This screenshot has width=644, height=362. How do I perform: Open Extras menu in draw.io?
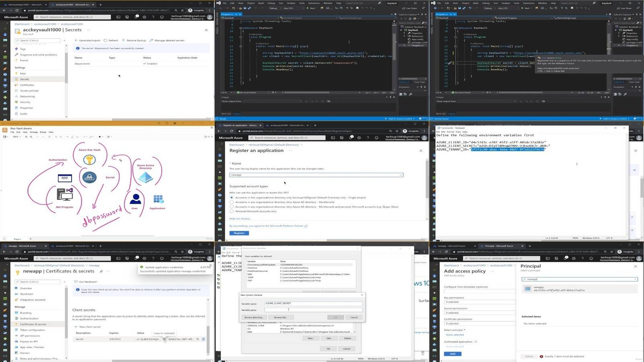tap(43, 132)
